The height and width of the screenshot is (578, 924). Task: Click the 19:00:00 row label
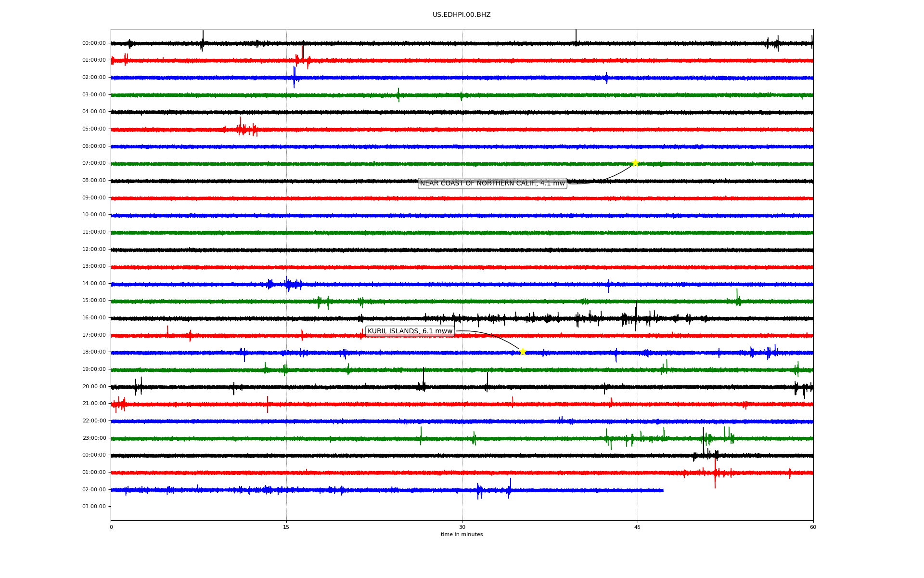94,369
